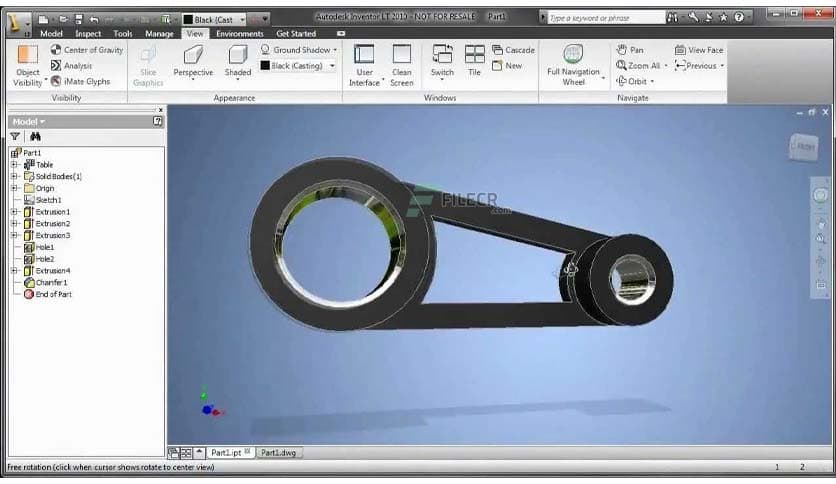The image size is (836, 484).
Task: Toggle Center of Gravity display
Action: [x=87, y=50]
